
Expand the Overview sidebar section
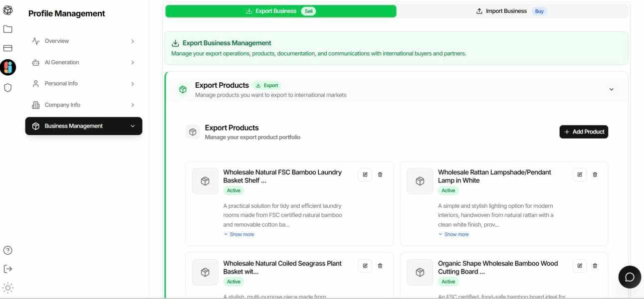click(83, 40)
